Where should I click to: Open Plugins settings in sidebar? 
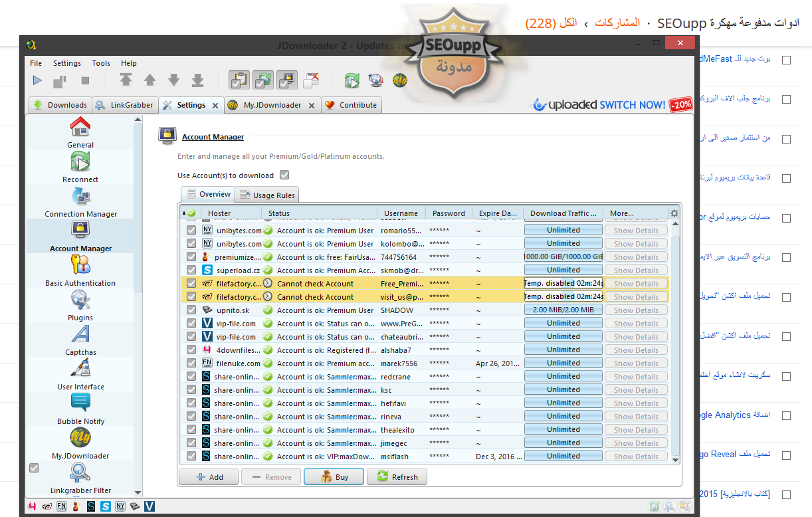click(80, 306)
